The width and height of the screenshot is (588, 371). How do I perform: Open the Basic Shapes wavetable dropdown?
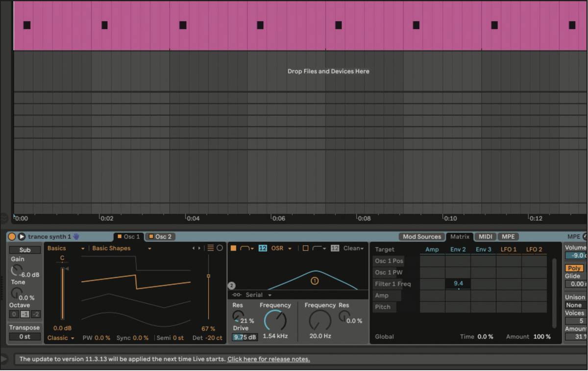pyautogui.click(x=122, y=249)
